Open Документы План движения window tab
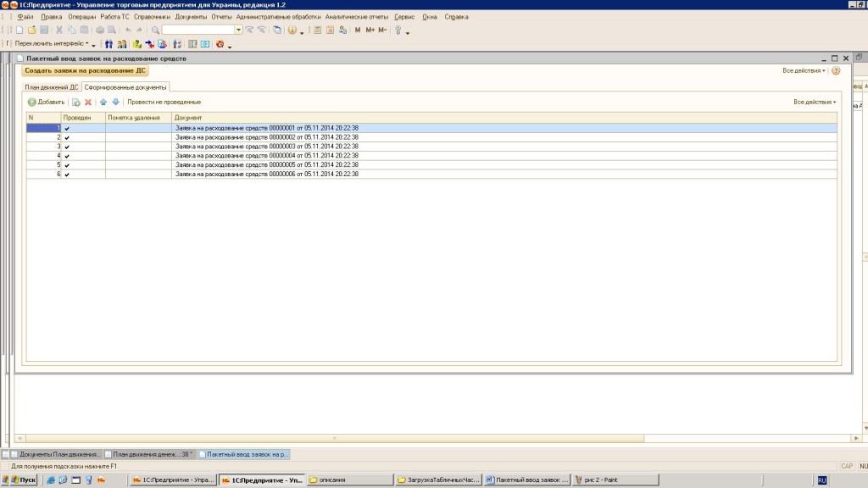 55,454
